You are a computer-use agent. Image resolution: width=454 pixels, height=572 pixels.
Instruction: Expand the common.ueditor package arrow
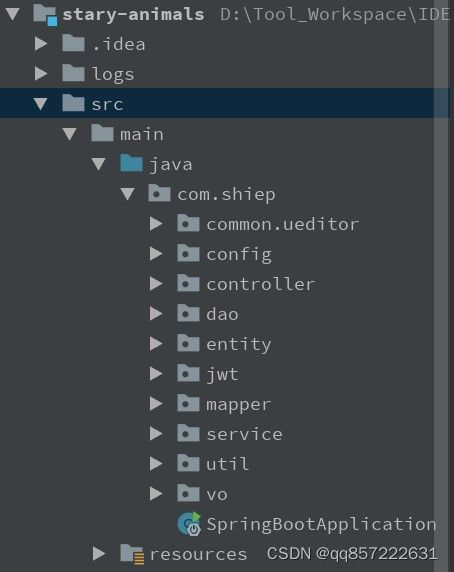[x=156, y=224]
